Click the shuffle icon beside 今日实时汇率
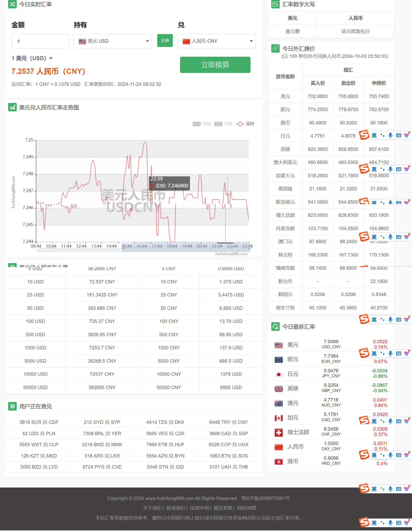The width and height of the screenshot is (412, 532). 12,4
